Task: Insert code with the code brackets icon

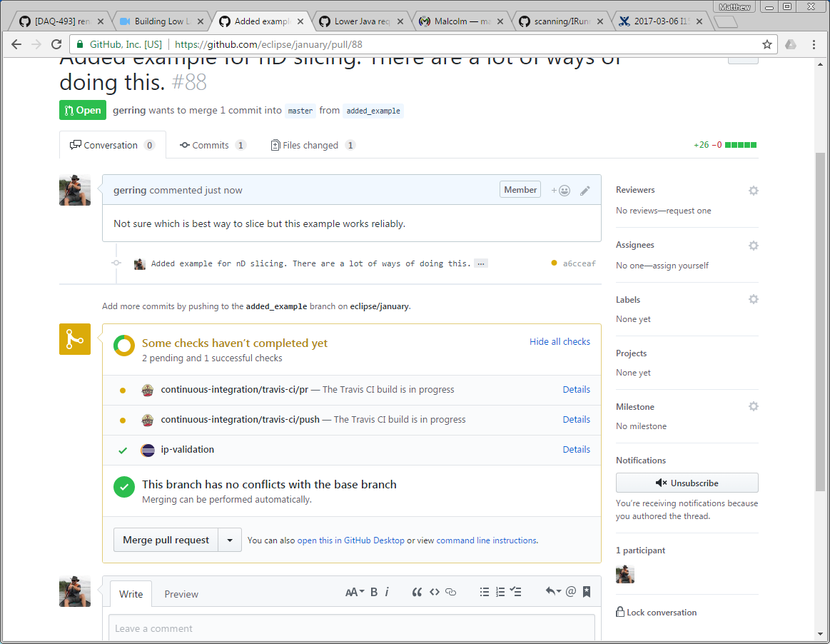Action: (x=434, y=592)
